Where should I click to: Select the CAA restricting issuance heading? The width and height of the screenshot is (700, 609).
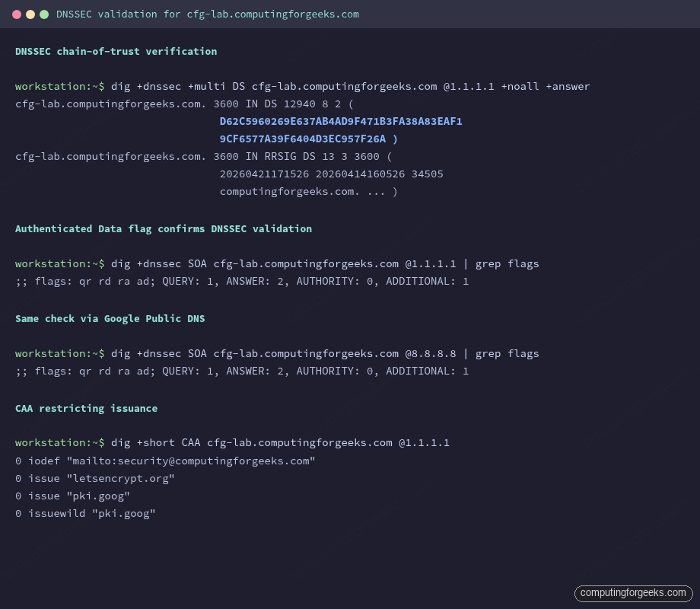(86, 408)
